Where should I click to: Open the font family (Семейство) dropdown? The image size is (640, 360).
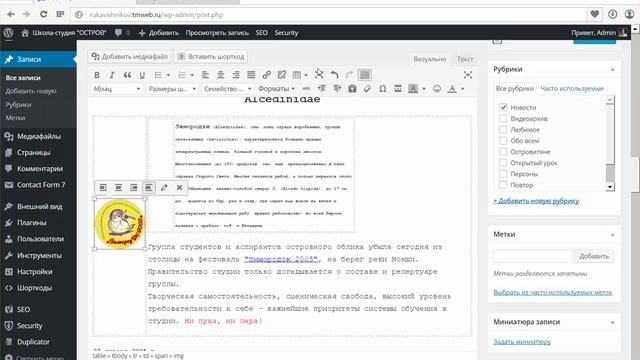[227, 89]
